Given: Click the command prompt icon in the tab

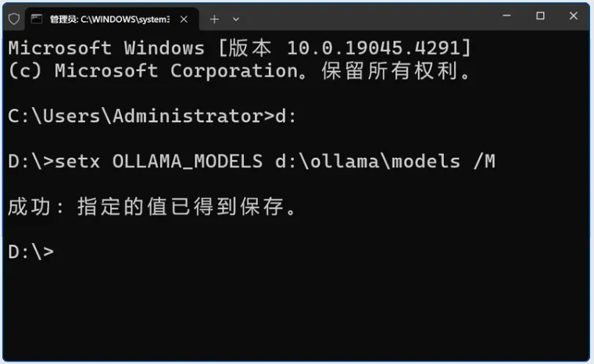Looking at the screenshot, I should coord(37,19).
